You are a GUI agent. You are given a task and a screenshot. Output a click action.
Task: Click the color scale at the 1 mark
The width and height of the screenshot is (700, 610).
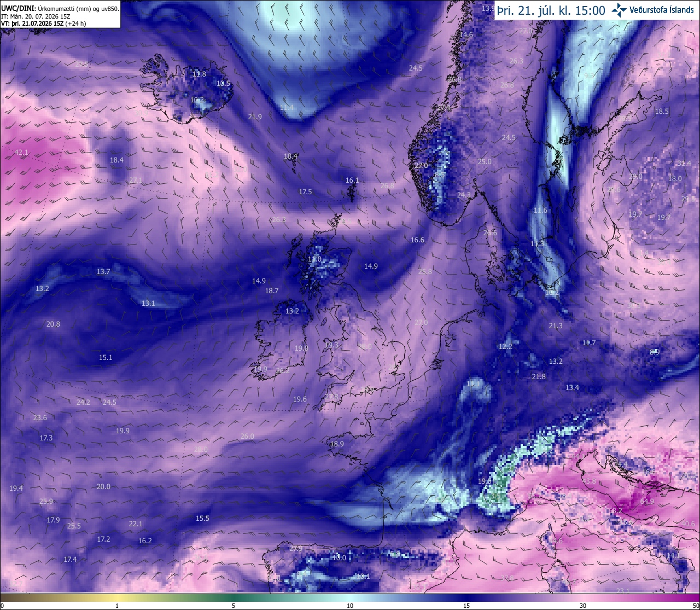pyautogui.click(x=117, y=597)
